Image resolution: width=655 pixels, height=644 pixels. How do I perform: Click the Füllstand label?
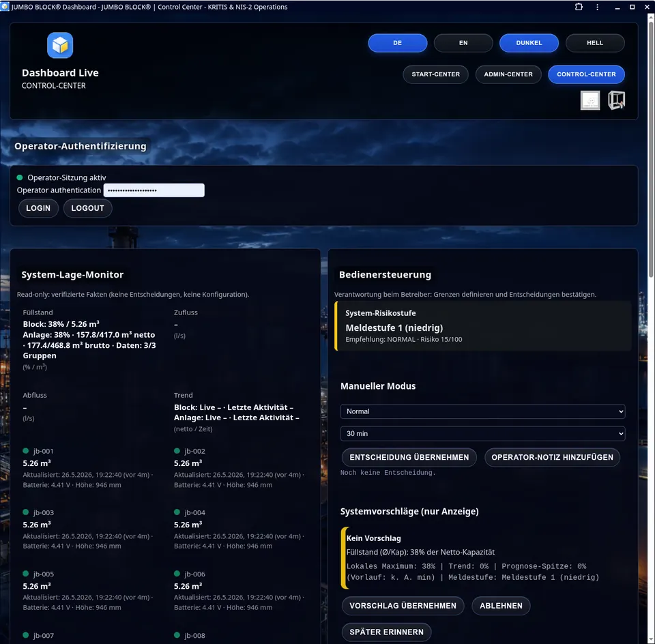[38, 312]
